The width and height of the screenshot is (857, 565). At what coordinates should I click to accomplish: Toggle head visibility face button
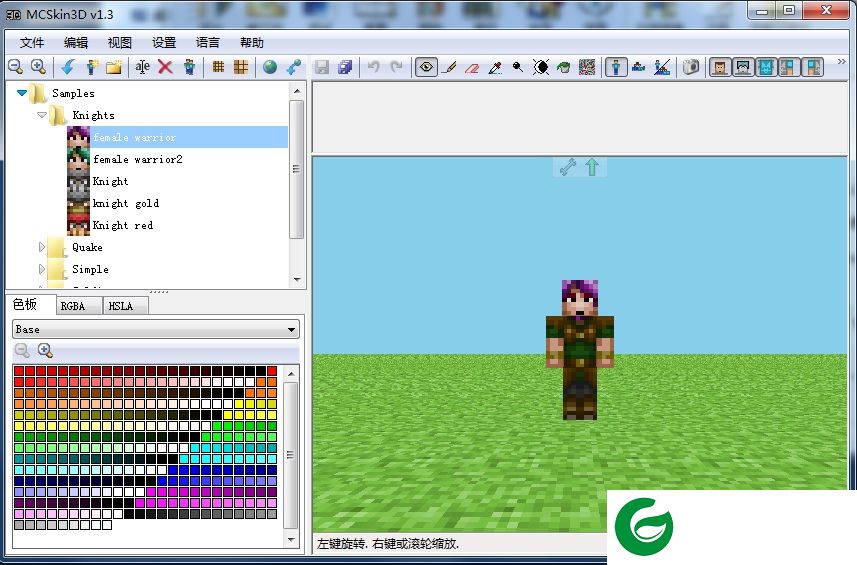720,67
